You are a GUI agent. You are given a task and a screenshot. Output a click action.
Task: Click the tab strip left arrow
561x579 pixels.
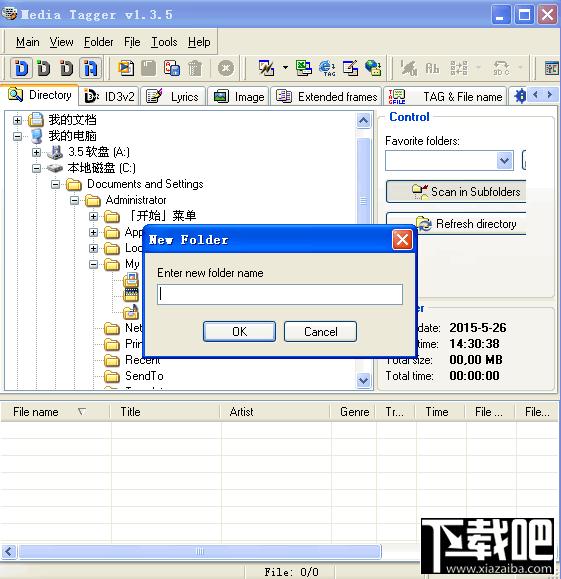click(x=535, y=95)
